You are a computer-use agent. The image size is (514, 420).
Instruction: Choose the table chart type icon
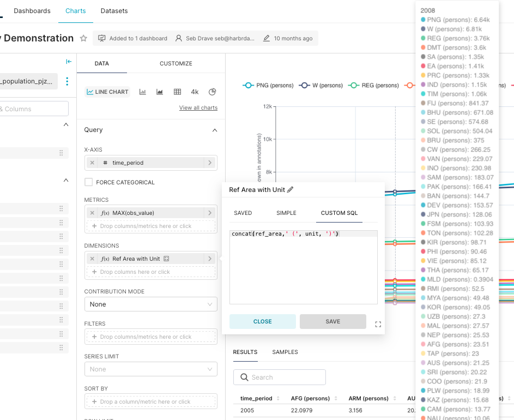(x=177, y=92)
